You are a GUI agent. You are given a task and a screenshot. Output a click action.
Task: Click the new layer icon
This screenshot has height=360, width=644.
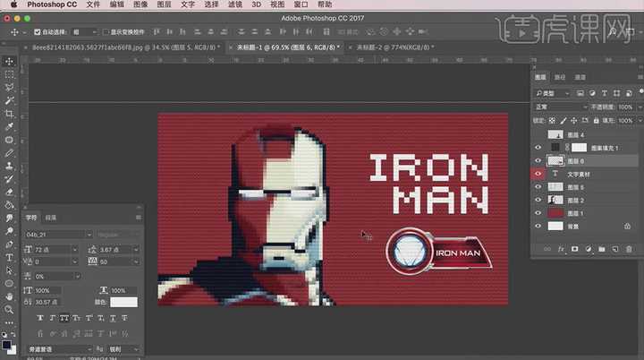tap(615, 249)
